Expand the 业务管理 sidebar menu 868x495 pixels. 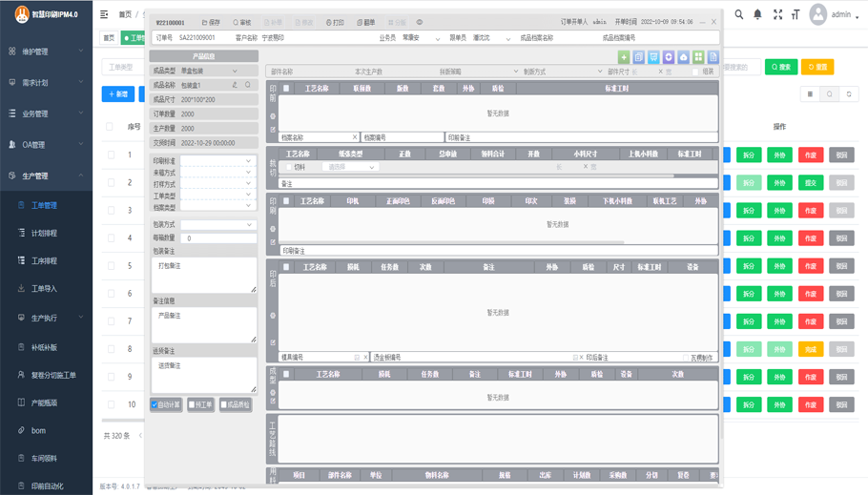46,113
